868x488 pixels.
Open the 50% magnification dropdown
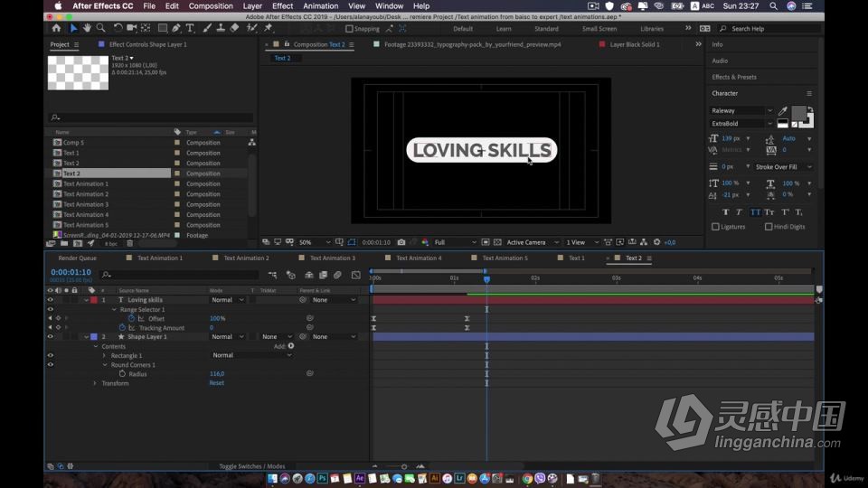point(315,242)
